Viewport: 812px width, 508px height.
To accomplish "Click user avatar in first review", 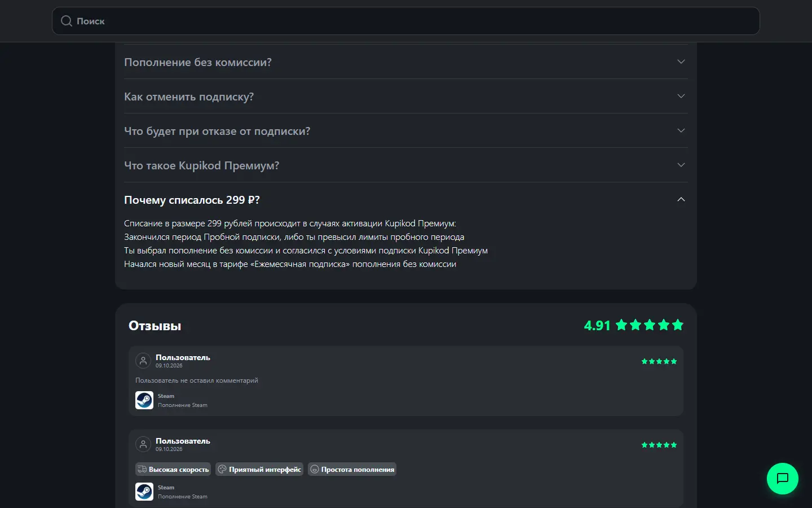I will [143, 361].
